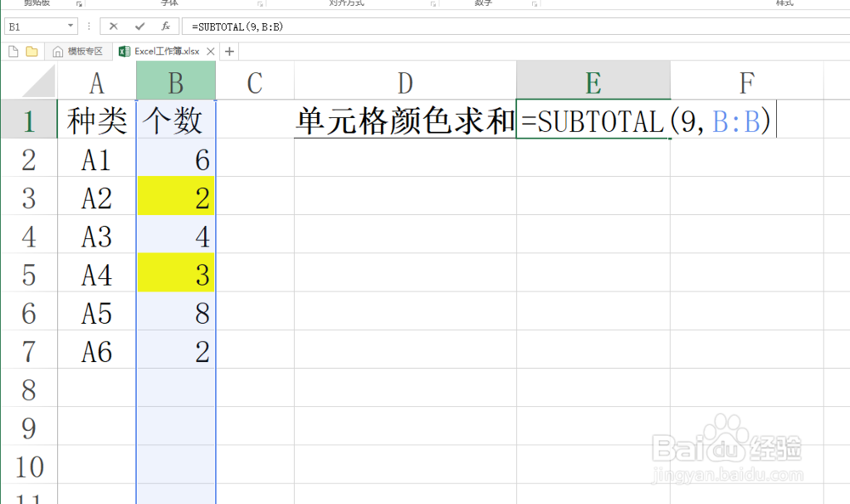The width and height of the screenshot is (850, 504).
Task: Click the 单元格颜色求和 cell
Action: tap(405, 119)
